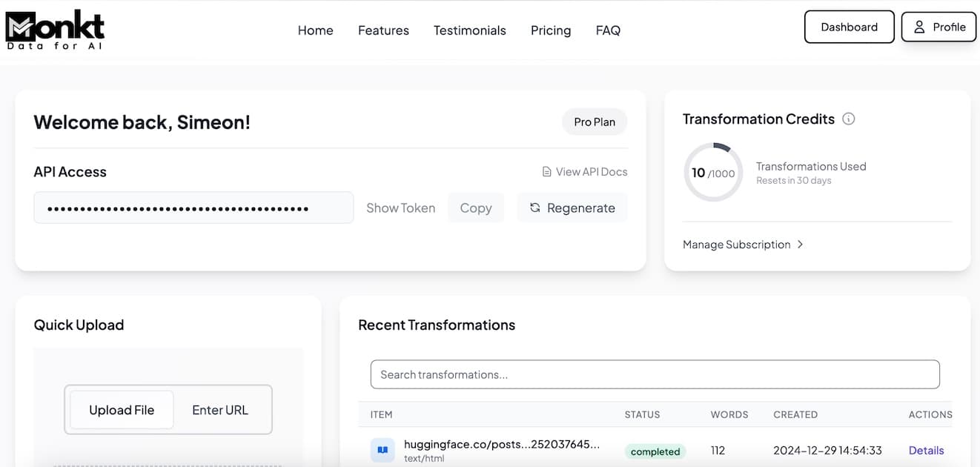The width and height of the screenshot is (980, 467).
Task: Click the Pro Plan badge
Action: point(595,122)
